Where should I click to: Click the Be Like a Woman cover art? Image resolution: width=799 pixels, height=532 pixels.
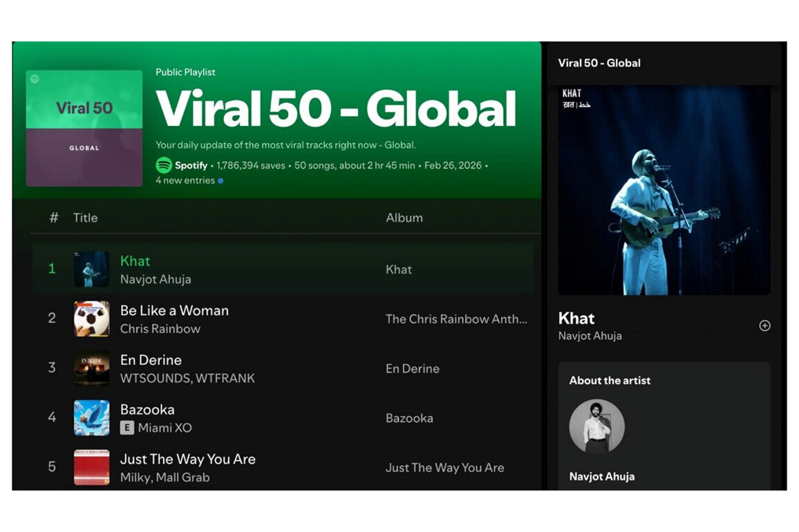[x=92, y=319]
